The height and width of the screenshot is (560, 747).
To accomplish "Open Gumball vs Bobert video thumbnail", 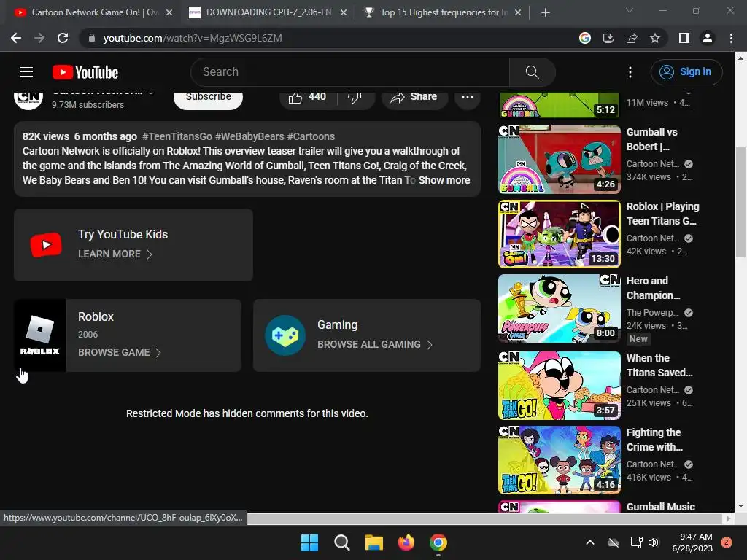I will (x=560, y=159).
